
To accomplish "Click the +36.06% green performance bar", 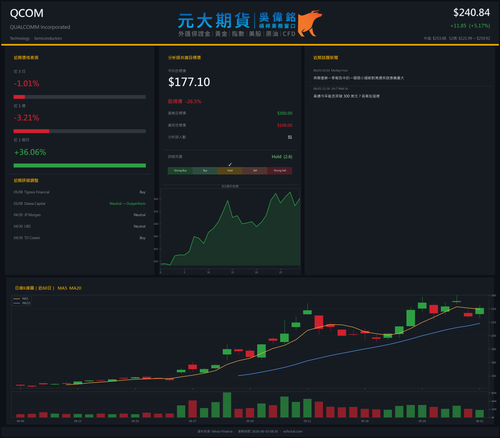I will 80,166.
